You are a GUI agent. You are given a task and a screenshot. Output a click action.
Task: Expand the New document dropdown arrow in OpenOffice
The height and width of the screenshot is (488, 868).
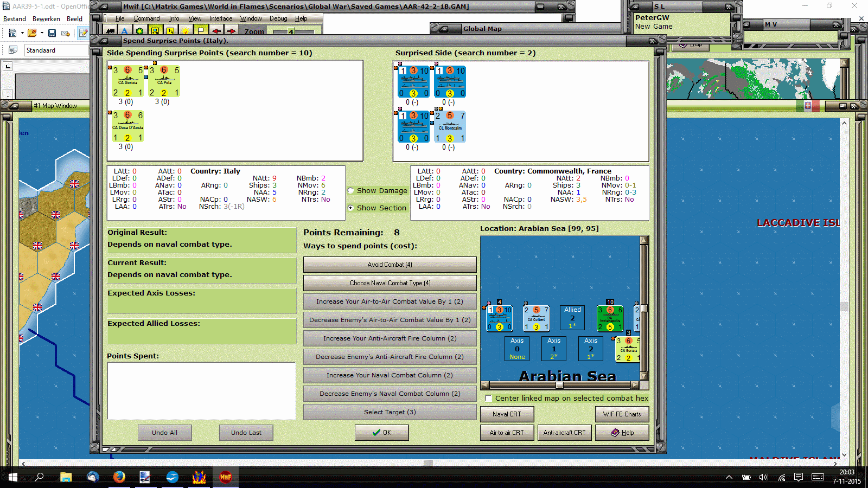22,33
